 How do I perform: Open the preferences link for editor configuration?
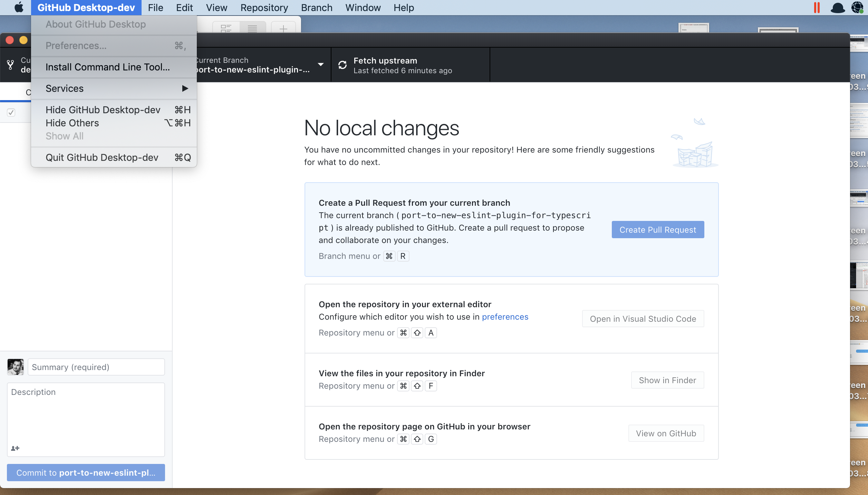coord(505,317)
